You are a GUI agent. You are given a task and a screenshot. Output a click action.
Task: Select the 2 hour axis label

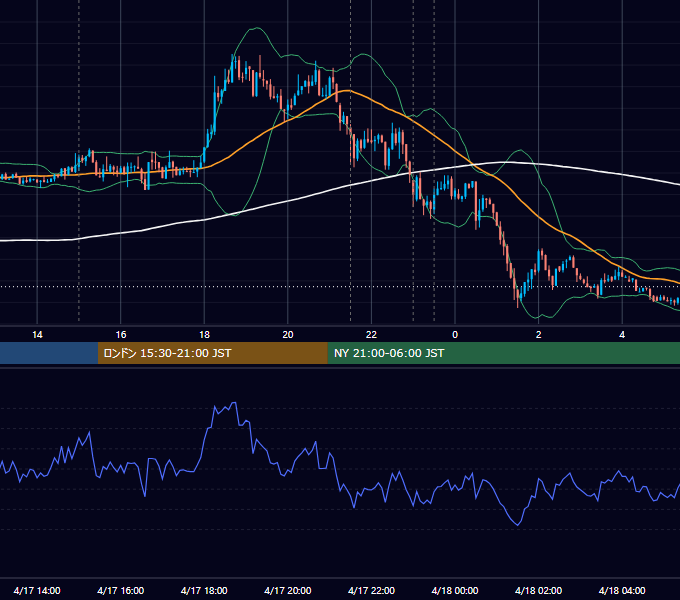tap(539, 335)
